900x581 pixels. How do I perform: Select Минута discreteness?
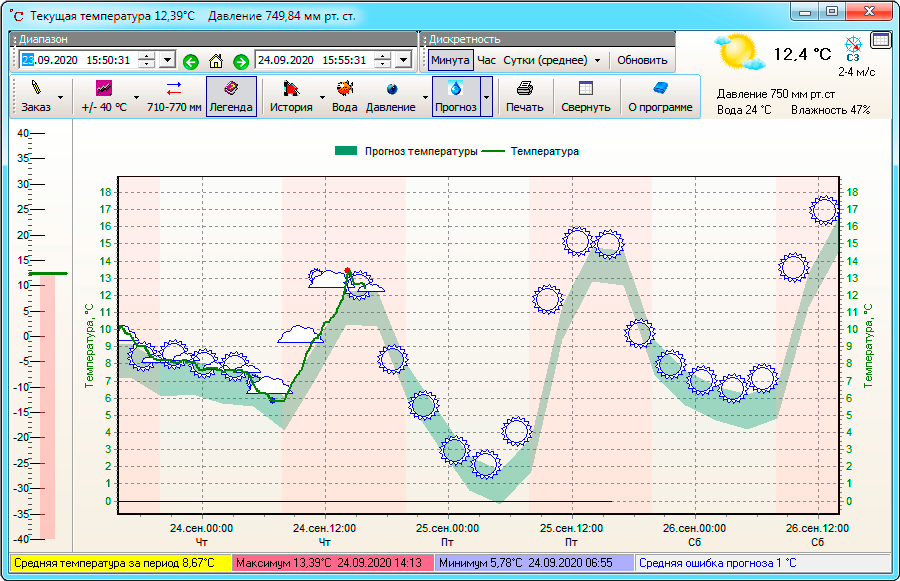click(x=450, y=60)
